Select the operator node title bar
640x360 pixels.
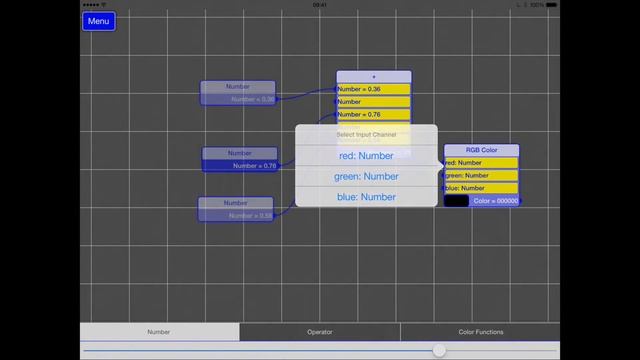[x=373, y=76]
